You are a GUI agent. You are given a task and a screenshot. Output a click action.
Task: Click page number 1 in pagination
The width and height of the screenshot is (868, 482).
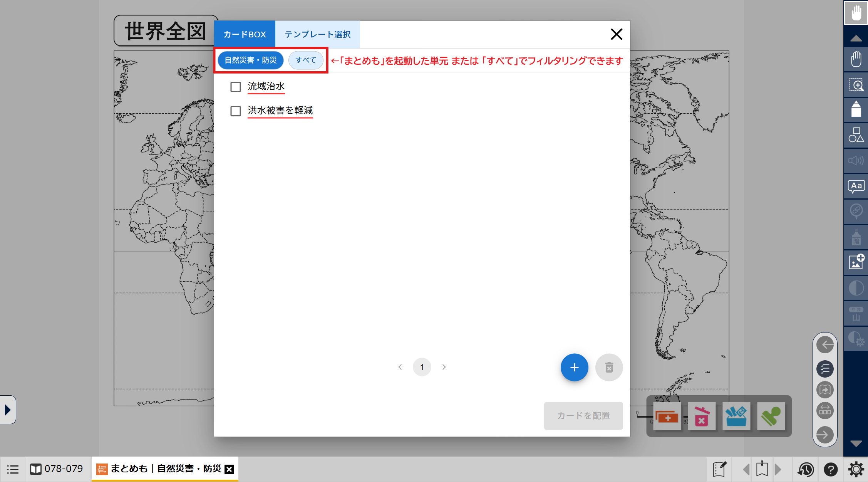click(x=422, y=367)
